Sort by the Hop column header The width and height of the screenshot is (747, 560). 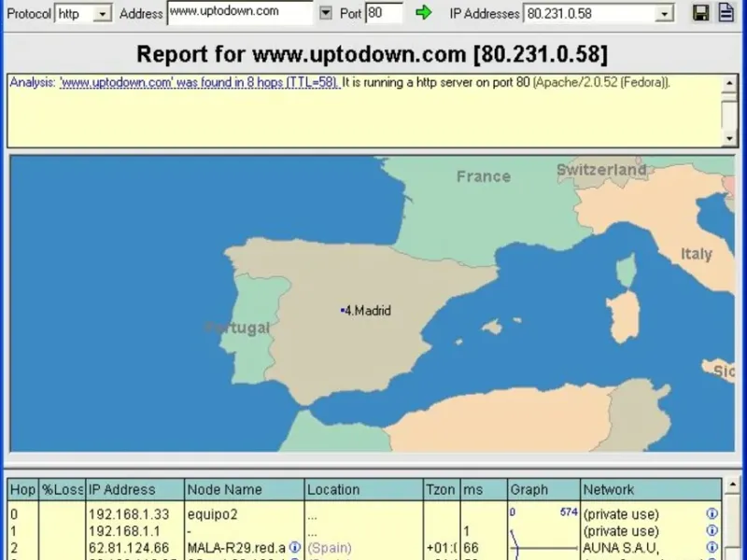coord(22,489)
